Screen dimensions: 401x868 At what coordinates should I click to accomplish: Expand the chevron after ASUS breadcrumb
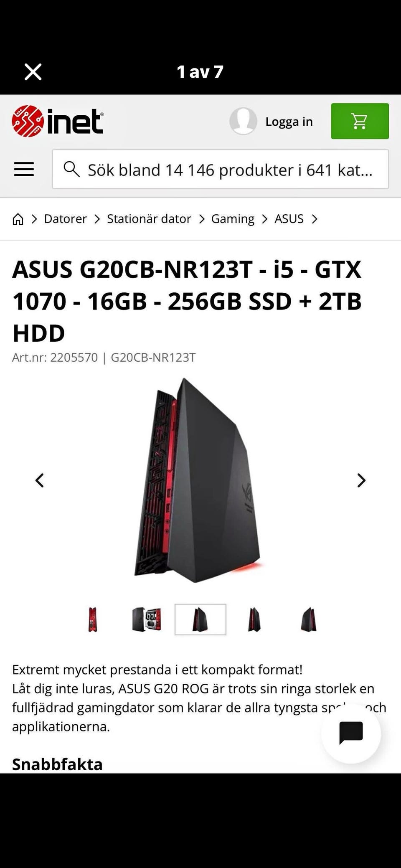(315, 219)
